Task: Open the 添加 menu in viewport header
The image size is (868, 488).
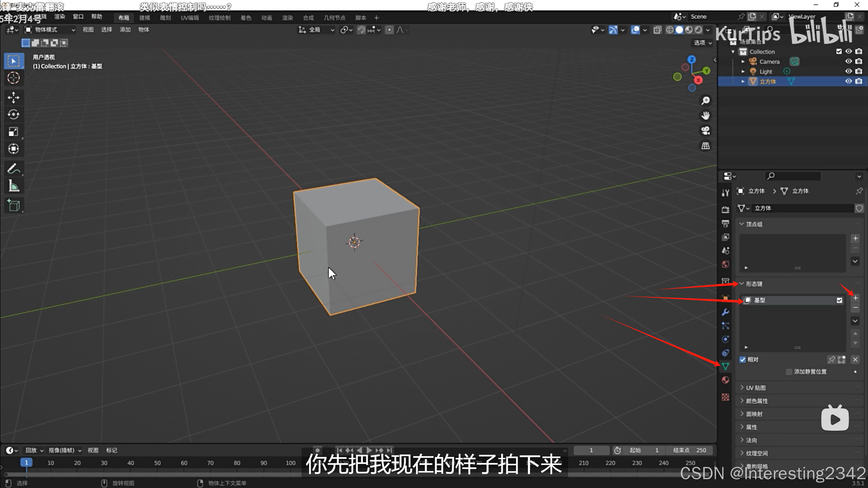Action: point(125,30)
